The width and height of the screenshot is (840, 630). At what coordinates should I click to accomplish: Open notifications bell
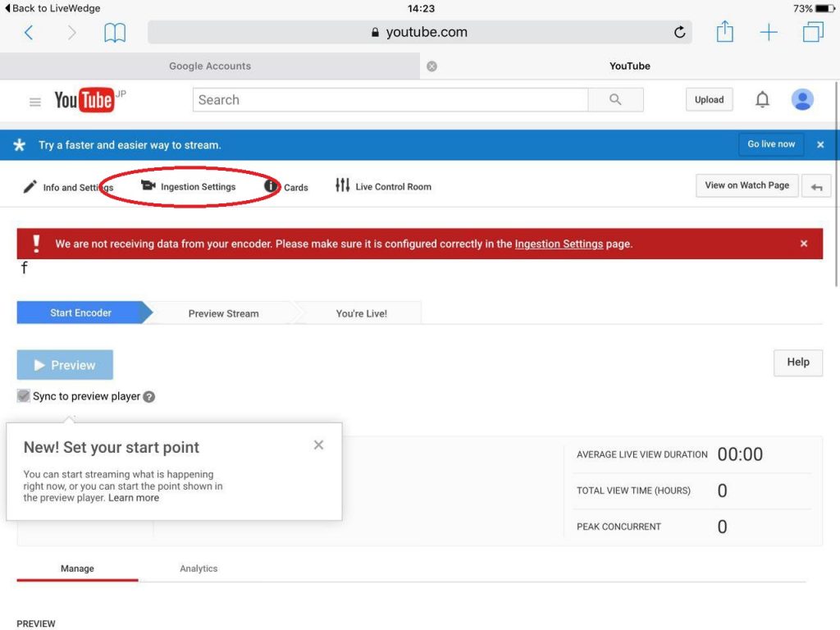tap(762, 99)
